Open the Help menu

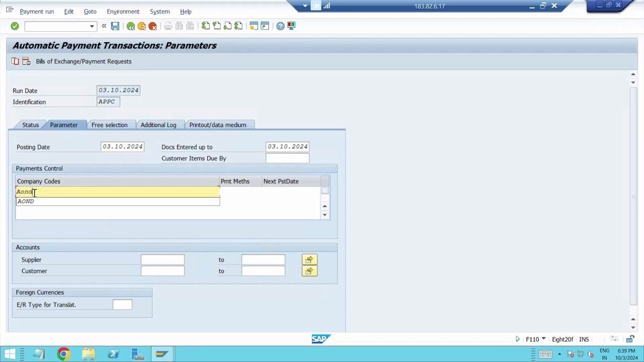[x=186, y=12]
